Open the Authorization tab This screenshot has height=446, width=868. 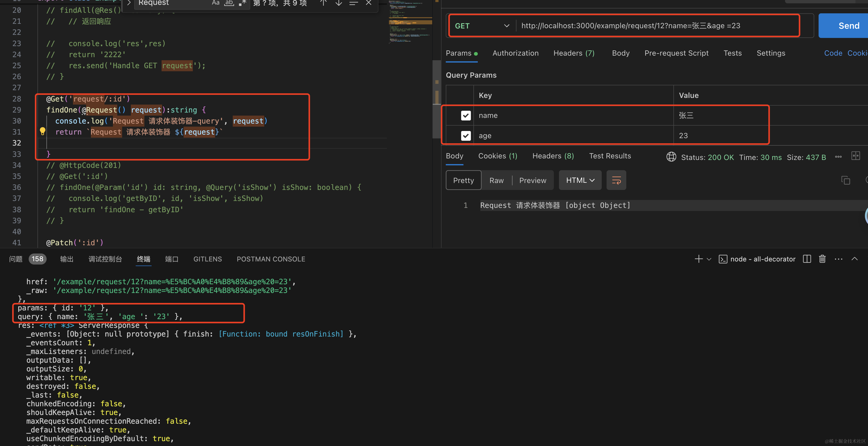tap(515, 53)
